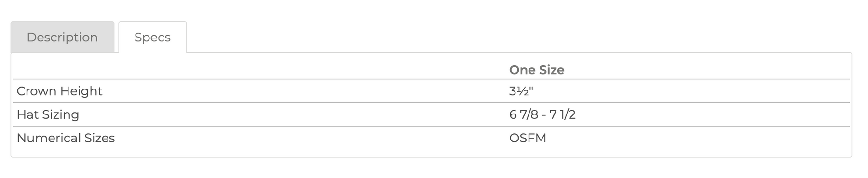Click the Numerical Sizes row label
This screenshot has height=178, width=868.
(66, 138)
